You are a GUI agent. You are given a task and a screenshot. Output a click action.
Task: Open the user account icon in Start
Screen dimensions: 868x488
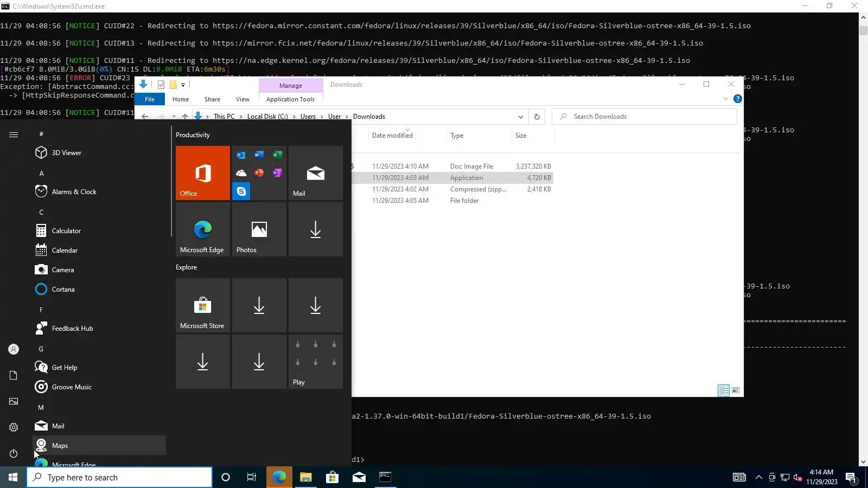14,349
